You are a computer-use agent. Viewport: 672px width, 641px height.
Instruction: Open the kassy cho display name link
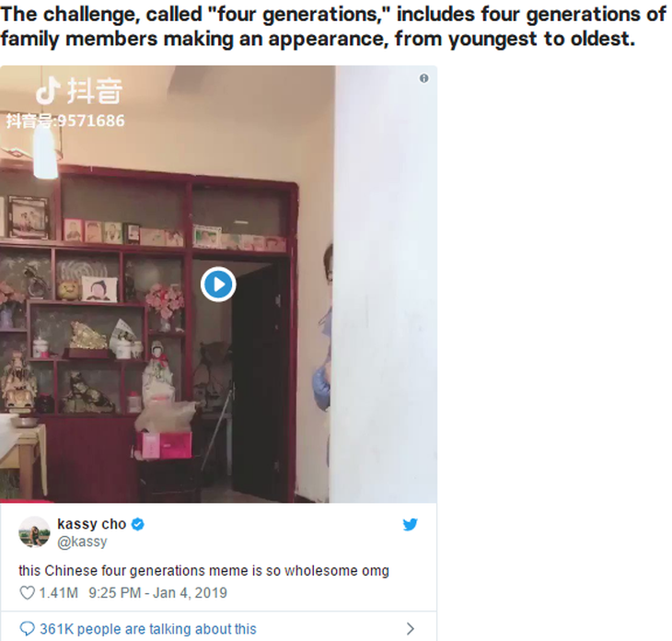click(x=92, y=524)
